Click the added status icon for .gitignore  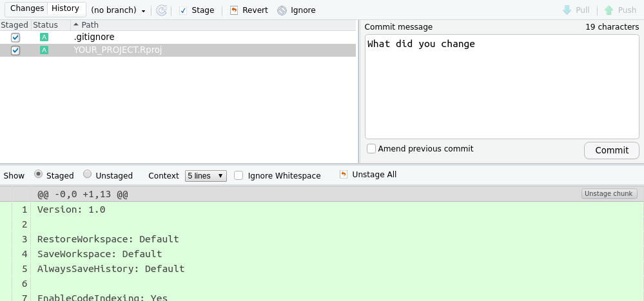(x=44, y=37)
